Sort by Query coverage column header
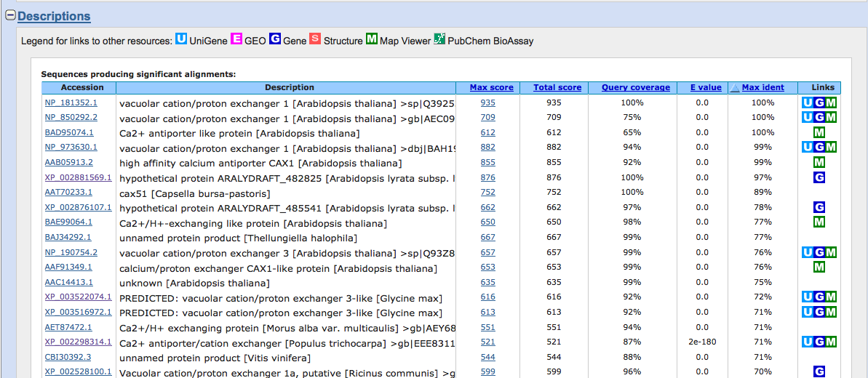The height and width of the screenshot is (378, 868). 635,87
